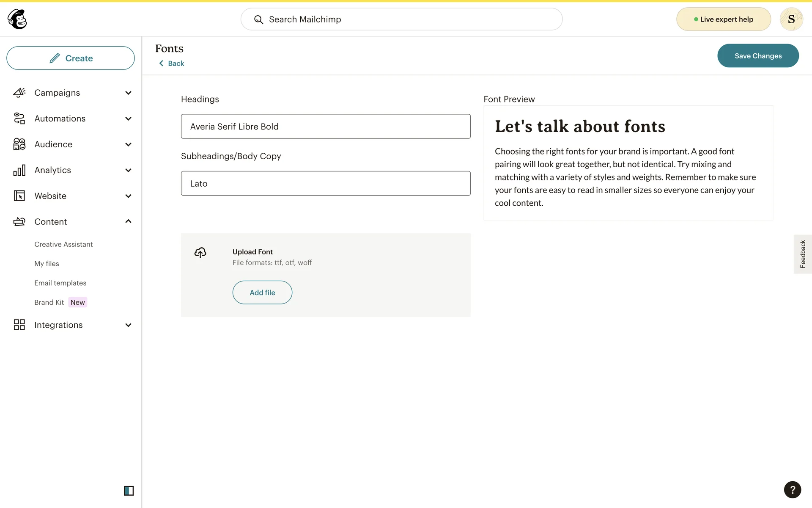Open Brand Kit menu item
Image resolution: width=812 pixels, height=508 pixels.
coord(49,302)
